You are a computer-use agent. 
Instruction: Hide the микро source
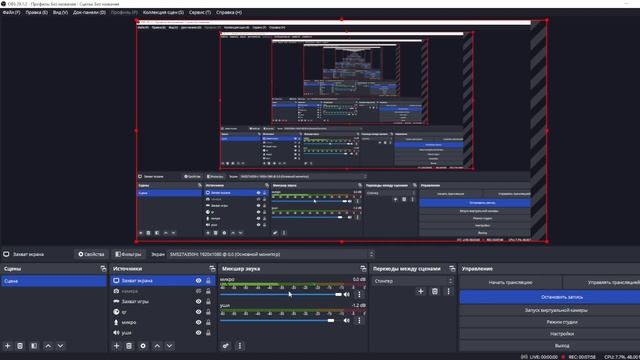(198, 322)
